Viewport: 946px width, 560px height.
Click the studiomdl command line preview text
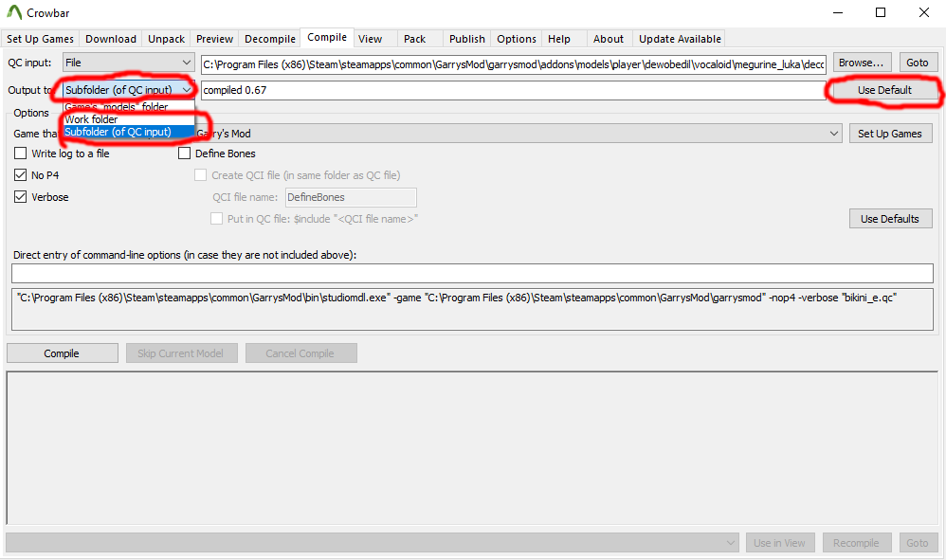[457, 298]
